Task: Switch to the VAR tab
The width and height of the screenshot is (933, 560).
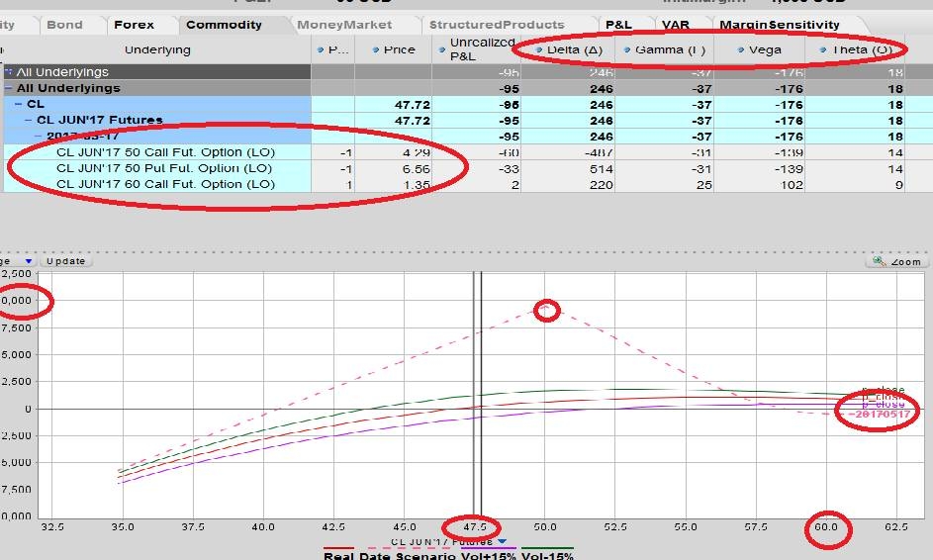Action: [676, 25]
